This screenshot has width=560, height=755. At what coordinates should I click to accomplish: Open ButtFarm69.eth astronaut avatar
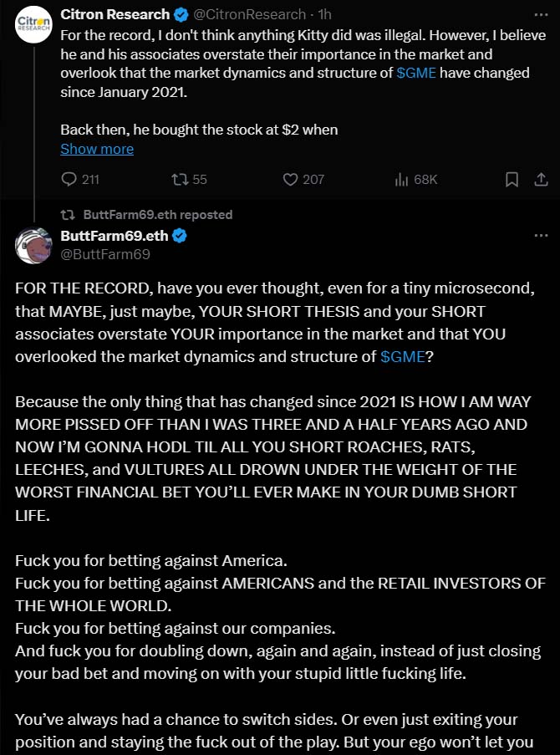point(33,245)
